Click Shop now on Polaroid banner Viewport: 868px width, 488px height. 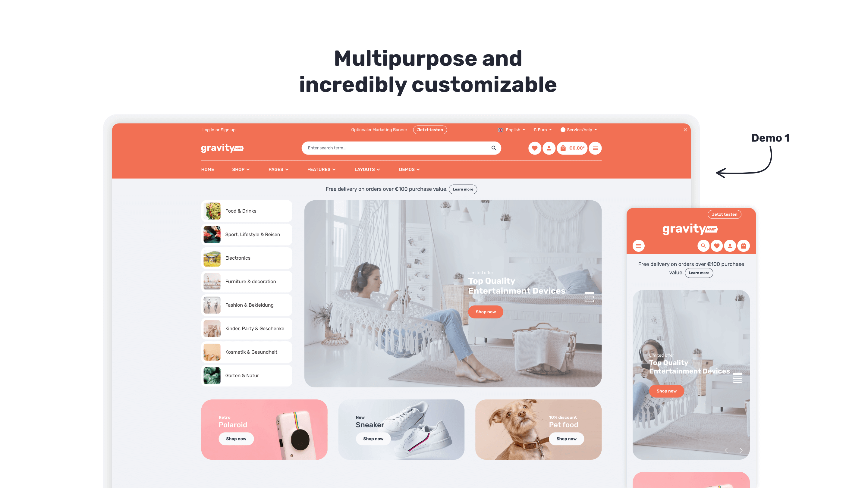tap(235, 439)
